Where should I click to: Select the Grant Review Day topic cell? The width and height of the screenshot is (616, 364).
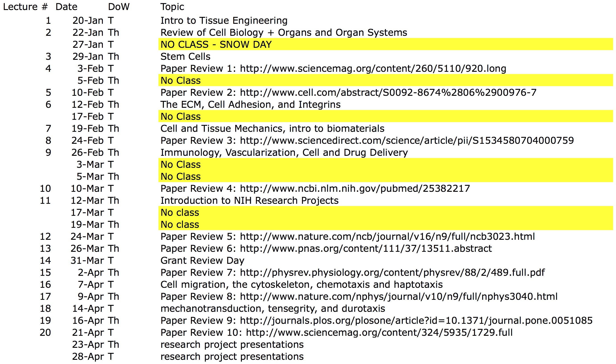(202, 261)
